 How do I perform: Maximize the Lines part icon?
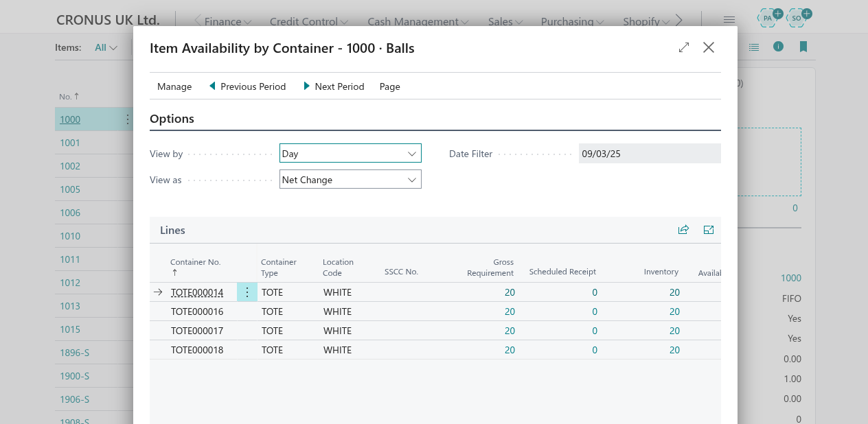tap(709, 231)
